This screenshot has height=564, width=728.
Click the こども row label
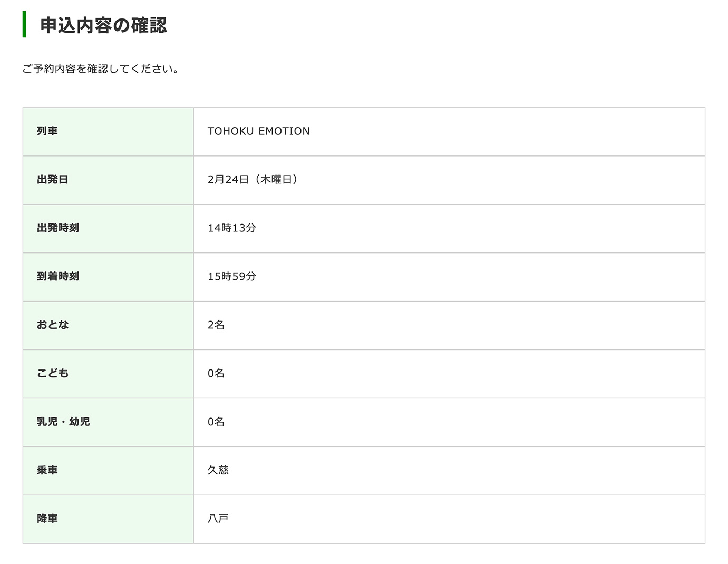pos(53,374)
